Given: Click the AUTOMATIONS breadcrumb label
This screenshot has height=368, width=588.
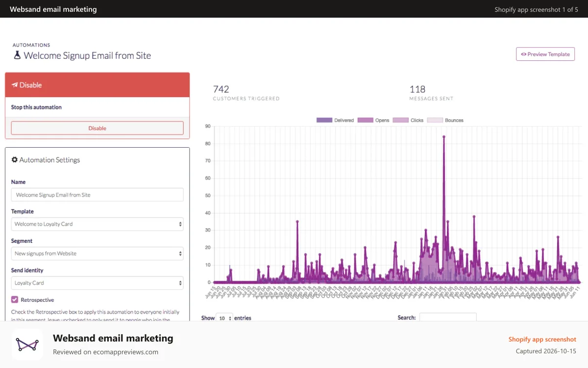Looking at the screenshot, I should pos(31,45).
